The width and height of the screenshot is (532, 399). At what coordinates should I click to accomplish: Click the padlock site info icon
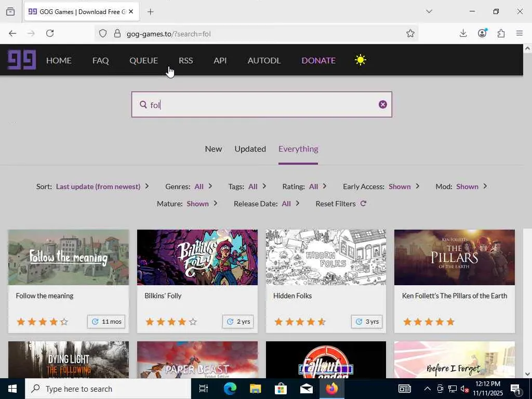click(117, 34)
